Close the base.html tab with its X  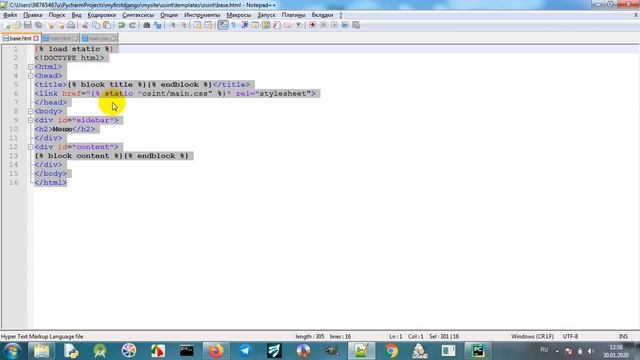[36, 38]
